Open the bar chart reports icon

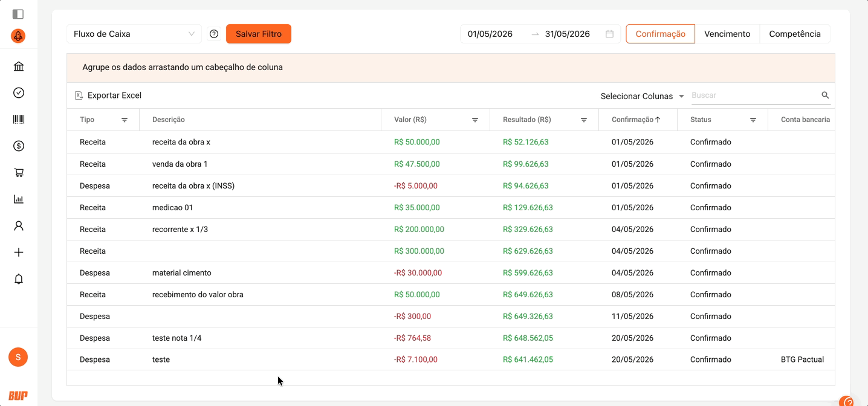(19, 199)
